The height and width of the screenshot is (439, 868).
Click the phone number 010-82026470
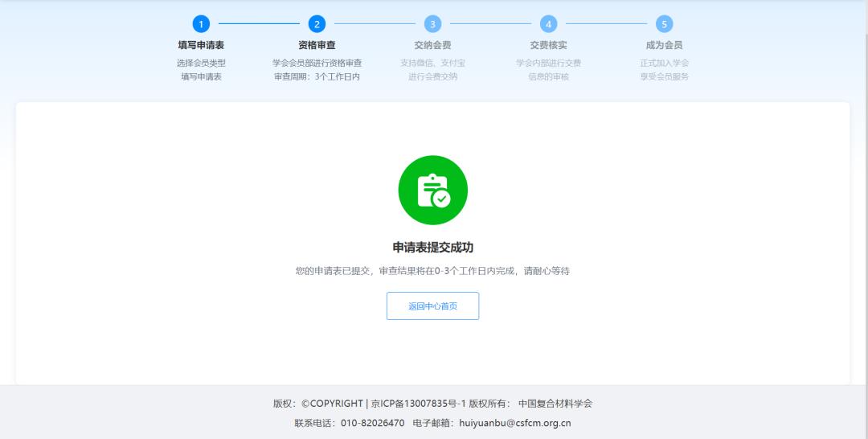tap(375, 423)
